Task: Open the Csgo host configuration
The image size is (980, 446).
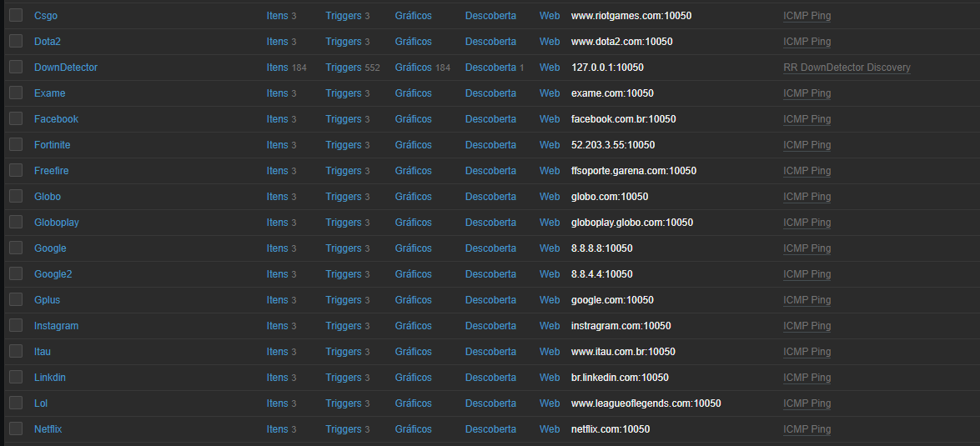Action: (46, 16)
